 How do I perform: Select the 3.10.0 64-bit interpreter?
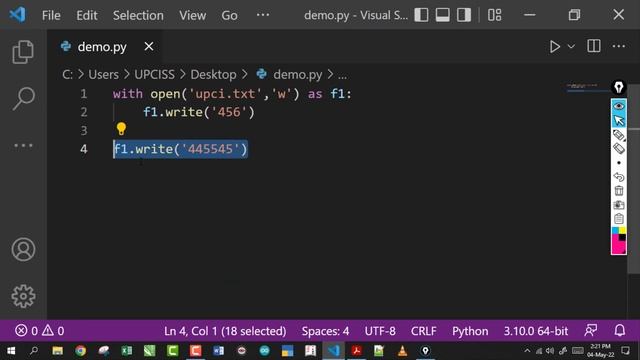tap(536, 331)
